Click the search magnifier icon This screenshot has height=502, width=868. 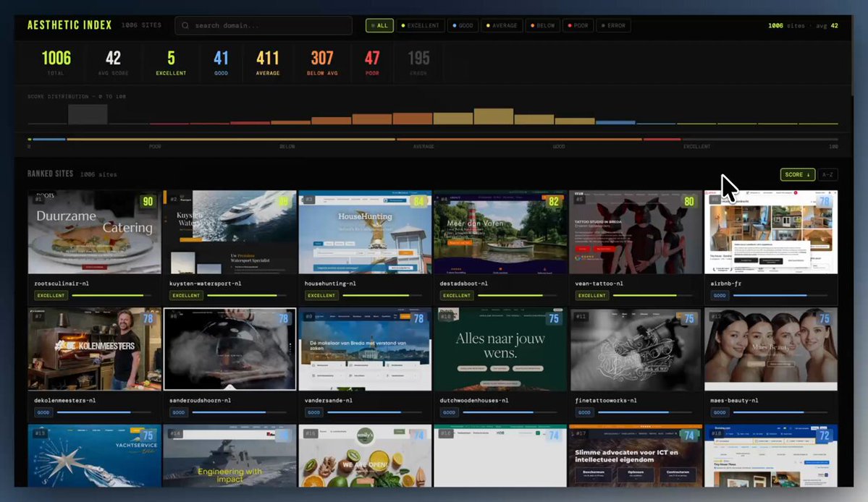[x=185, y=25]
